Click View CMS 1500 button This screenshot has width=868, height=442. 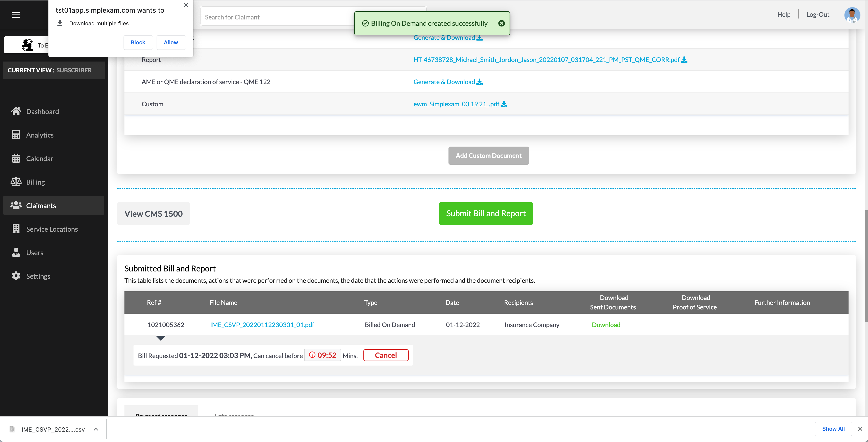(153, 214)
